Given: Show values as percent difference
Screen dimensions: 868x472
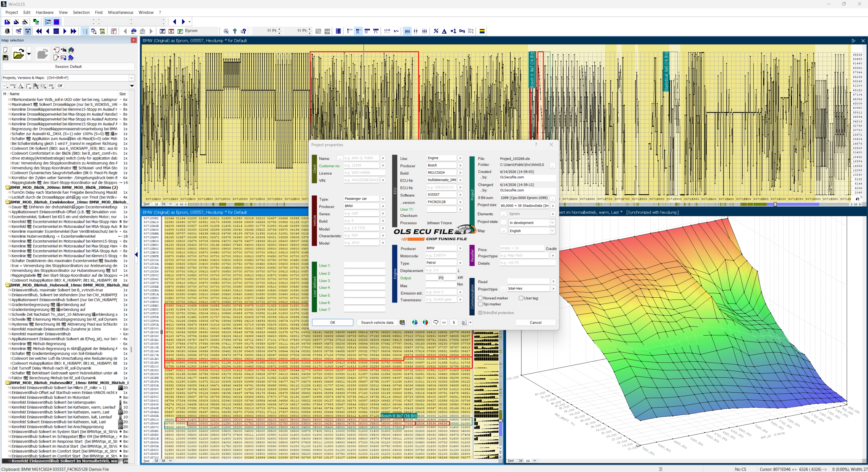Looking at the screenshot, I should tap(436, 31).
